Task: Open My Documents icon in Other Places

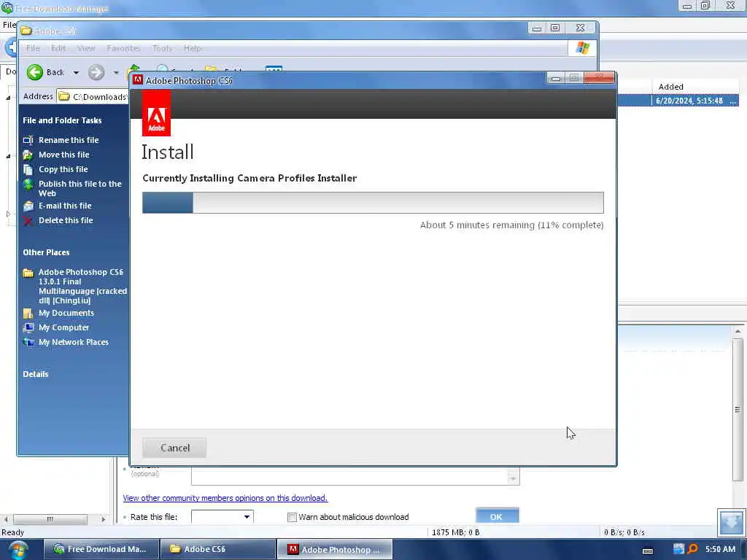Action: (x=28, y=314)
